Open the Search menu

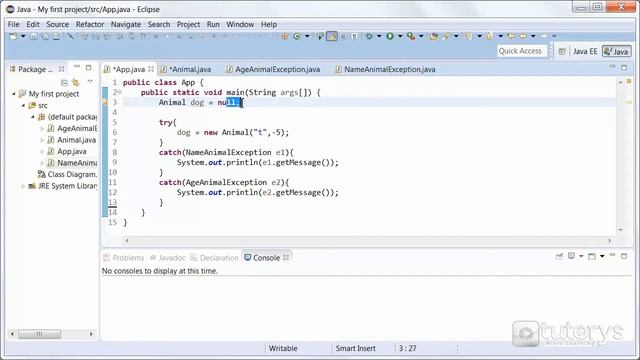(x=159, y=24)
